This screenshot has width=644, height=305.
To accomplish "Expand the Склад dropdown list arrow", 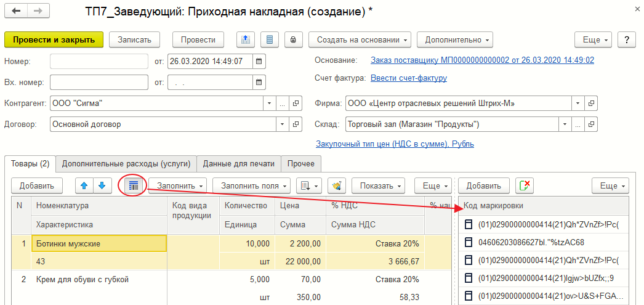I will [x=578, y=124].
